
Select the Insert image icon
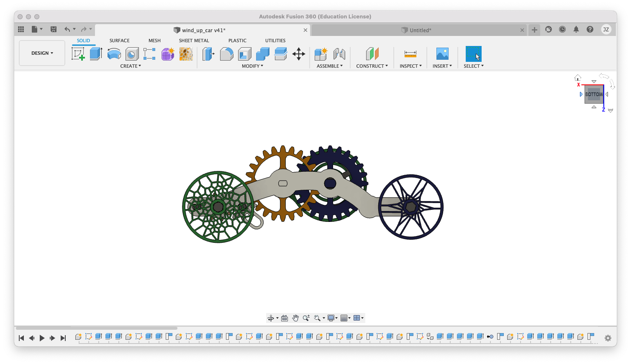pos(442,54)
